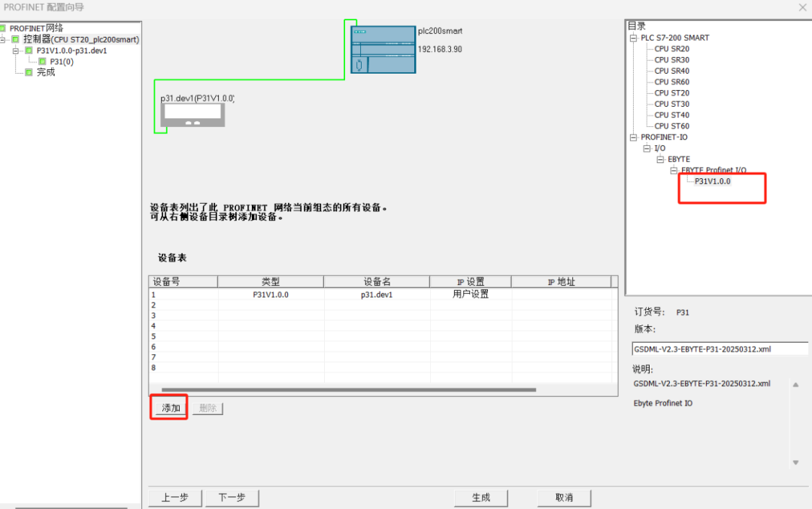Image resolution: width=812 pixels, height=509 pixels.
Task: Collapse the 控制器 tree node
Action: (x=2, y=39)
